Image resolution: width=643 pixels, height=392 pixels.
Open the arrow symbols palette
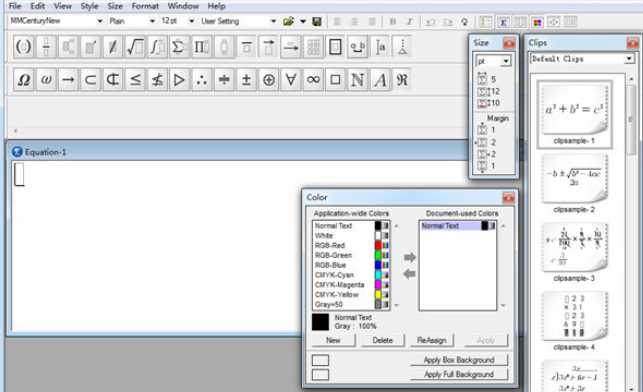68,80
